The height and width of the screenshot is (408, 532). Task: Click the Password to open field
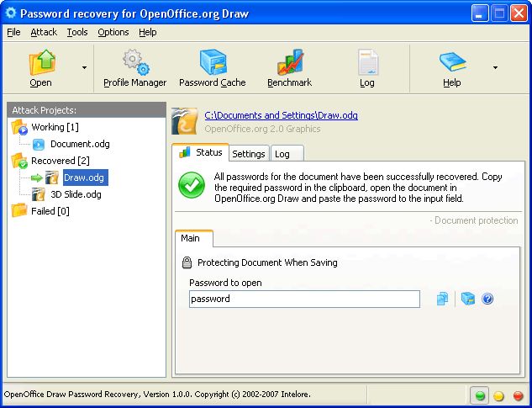coord(304,299)
